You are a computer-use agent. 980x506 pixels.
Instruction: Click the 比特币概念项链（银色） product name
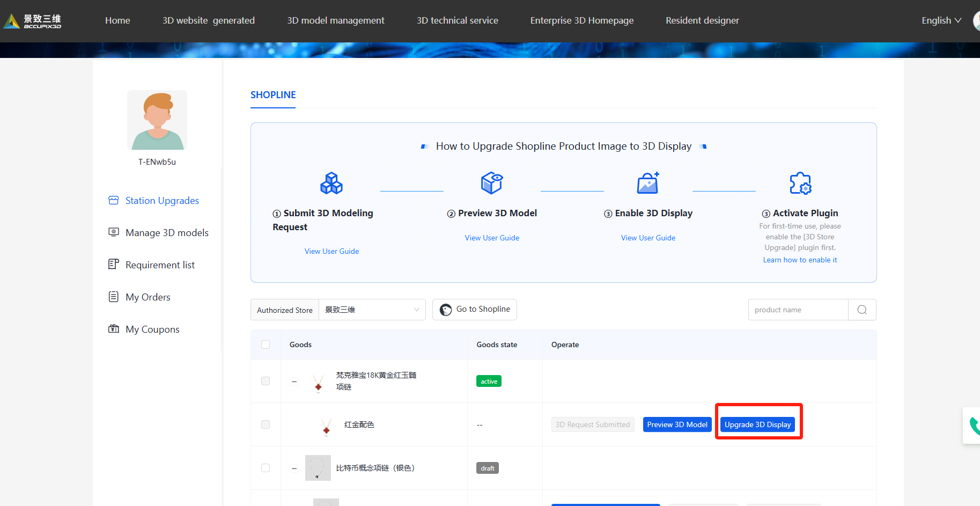375,468
